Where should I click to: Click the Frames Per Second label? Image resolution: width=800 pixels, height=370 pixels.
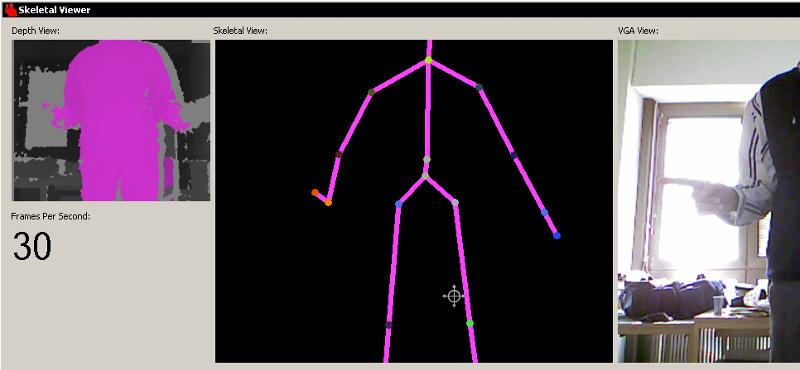pyautogui.click(x=51, y=216)
